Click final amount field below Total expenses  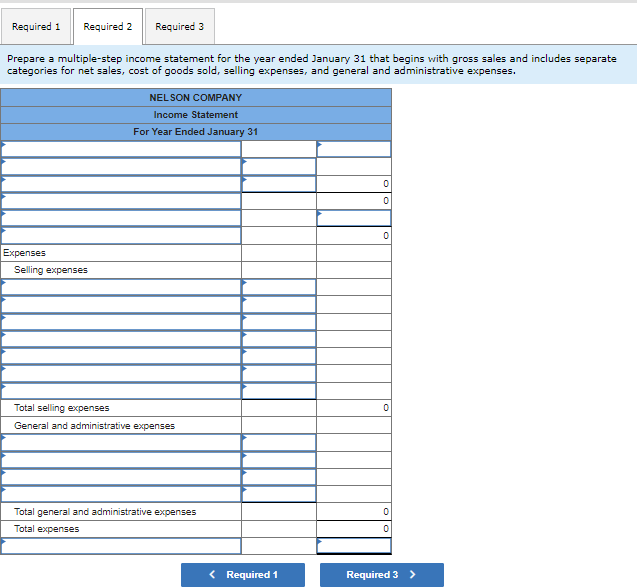pyautogui.click(x=354, y=546)
